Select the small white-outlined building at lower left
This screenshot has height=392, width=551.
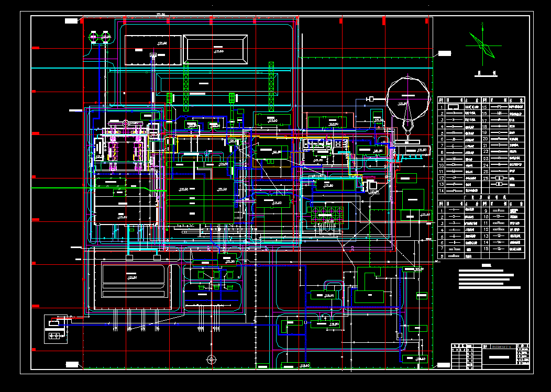point(56,329)
